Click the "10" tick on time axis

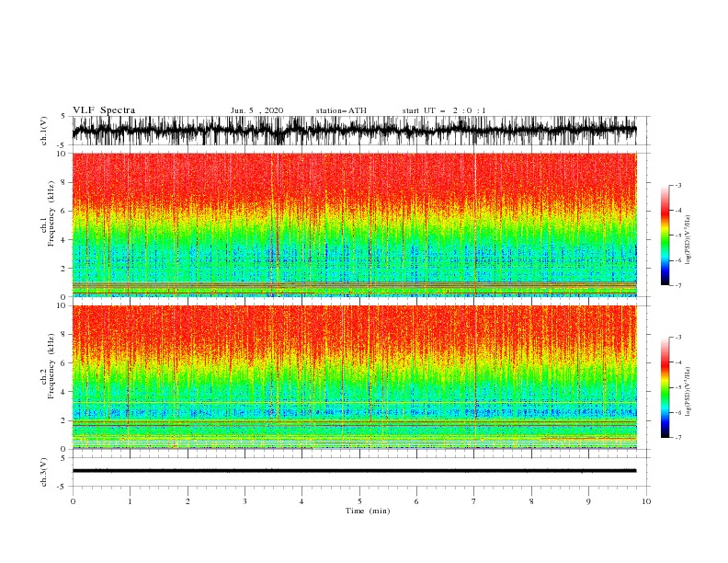pyautogui.click(x=646, y=501)
